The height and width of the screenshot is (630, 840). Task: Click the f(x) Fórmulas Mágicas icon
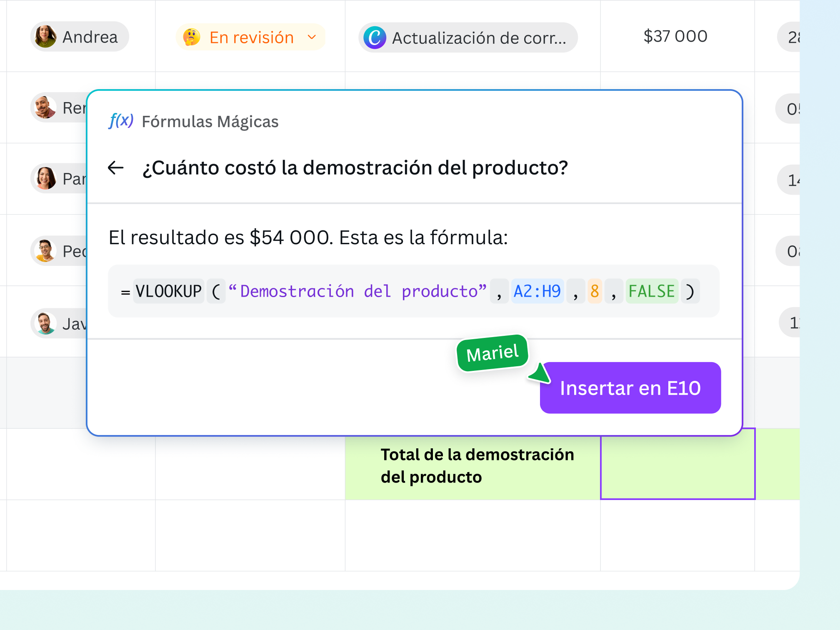point(121,121)
